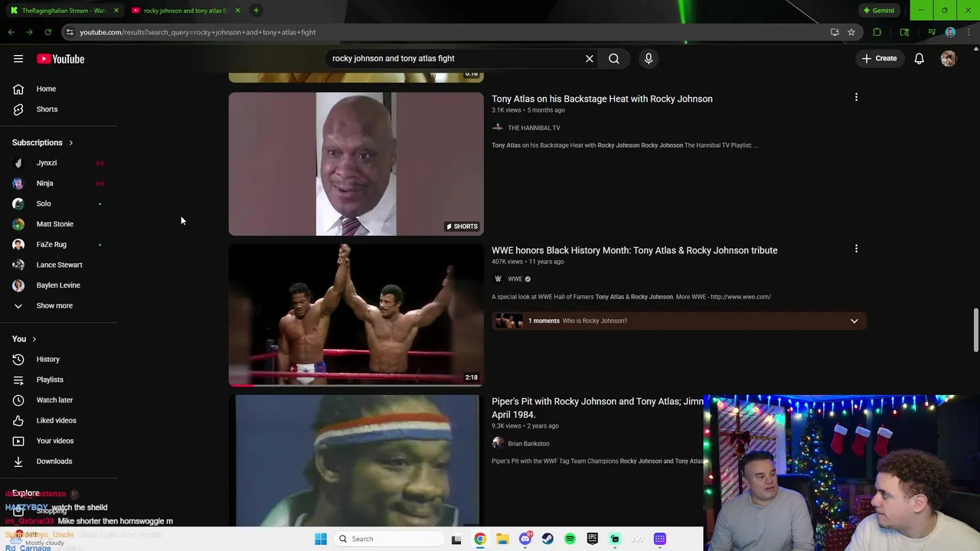Image resolution: width=980 pixels, height=551 pixels.
Task: Expand the Subscriptions section
Action: pos(43,142)
